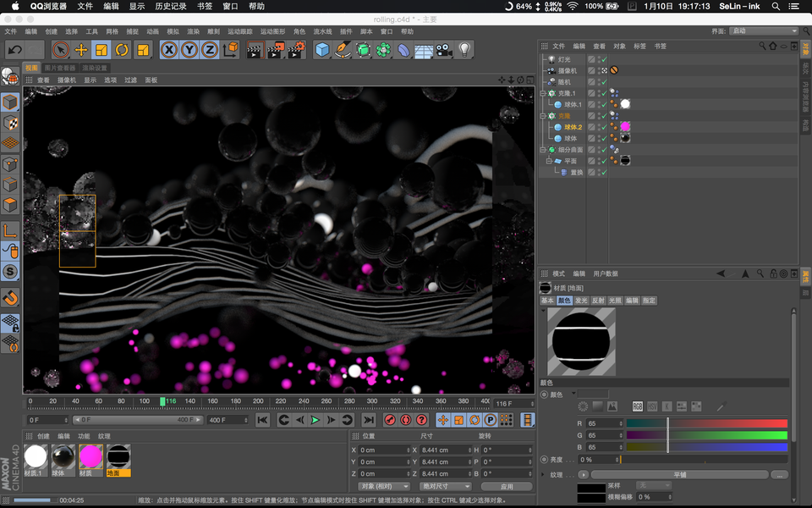Viewport: 812px width, 508px height.
Task: Collapse the 平面 tree node
Action: tap(549, 161)
